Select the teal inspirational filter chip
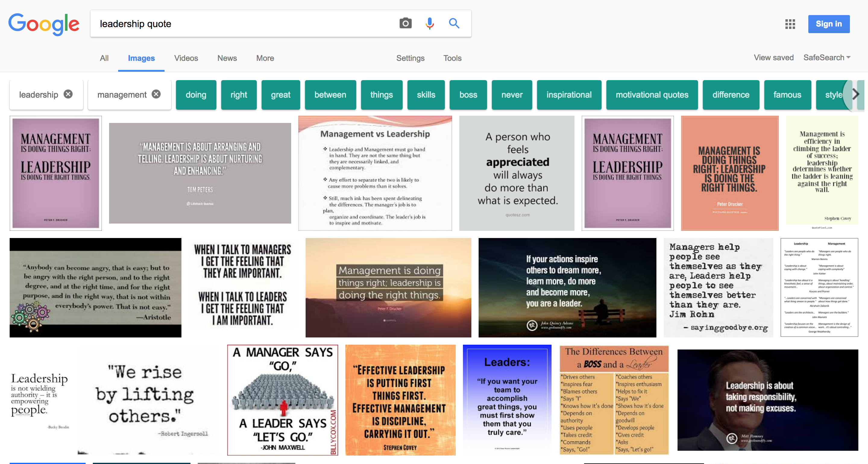This screenshot has width=868, height=464. point(569,95)
